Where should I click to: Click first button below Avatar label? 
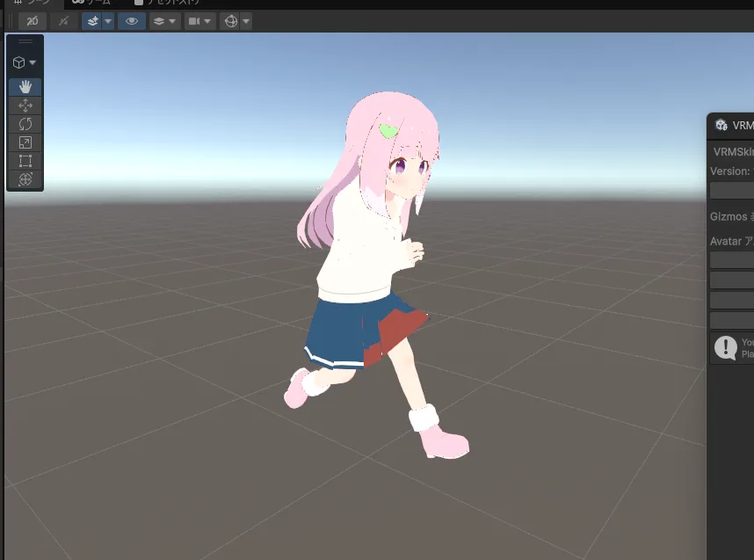pos(732,260)
